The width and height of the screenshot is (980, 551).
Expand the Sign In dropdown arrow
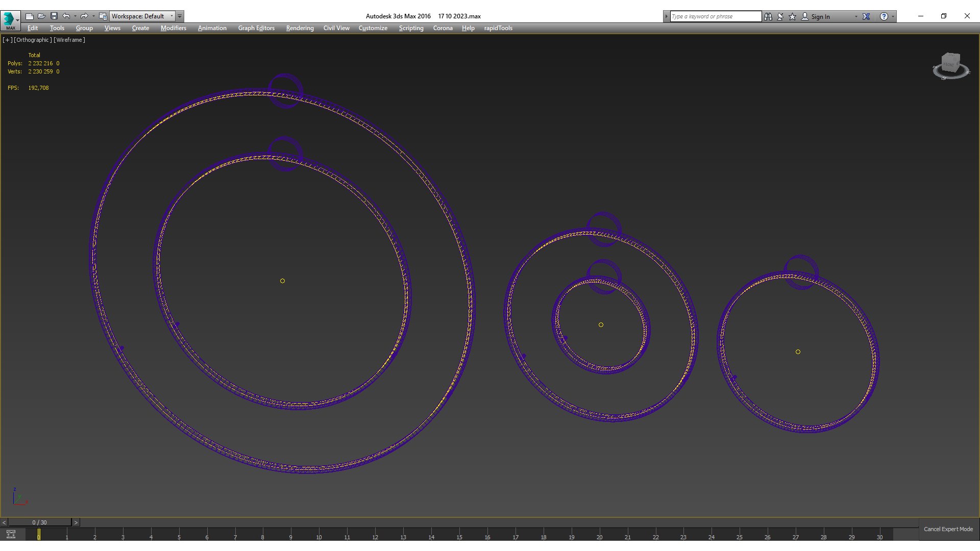(856, 16)
